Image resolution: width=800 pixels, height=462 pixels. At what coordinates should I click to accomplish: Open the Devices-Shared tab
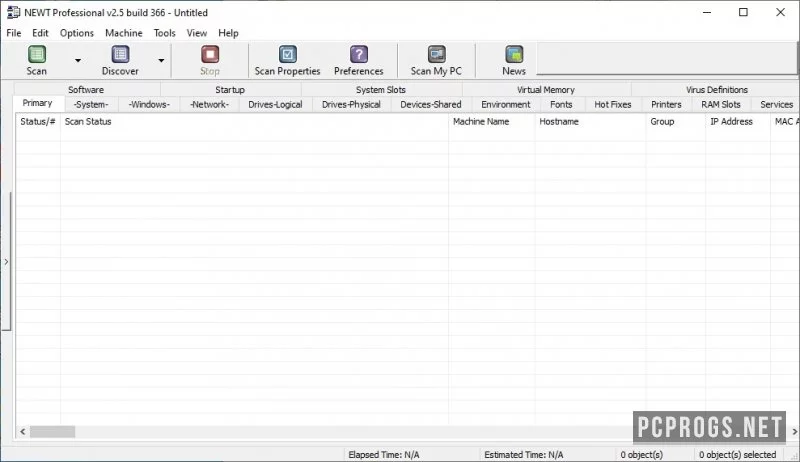tap(431, 105)
